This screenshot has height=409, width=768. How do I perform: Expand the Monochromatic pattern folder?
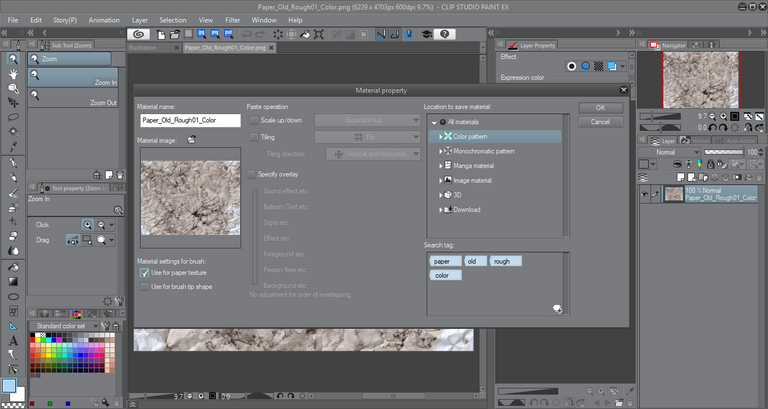[x=440, y=151]
